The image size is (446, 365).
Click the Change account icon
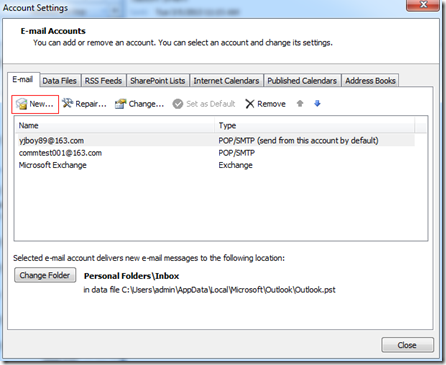pos(120,104)
